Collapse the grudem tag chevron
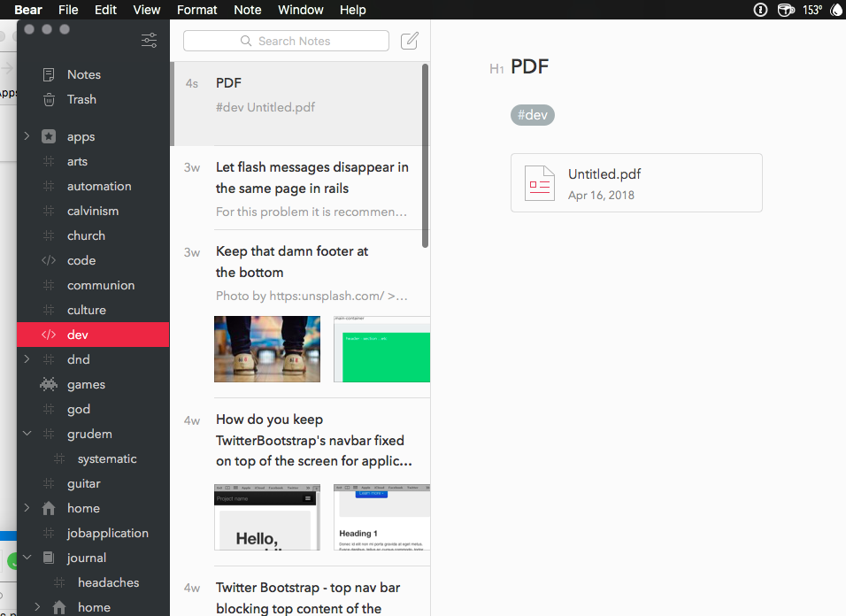 coord(27,433)
